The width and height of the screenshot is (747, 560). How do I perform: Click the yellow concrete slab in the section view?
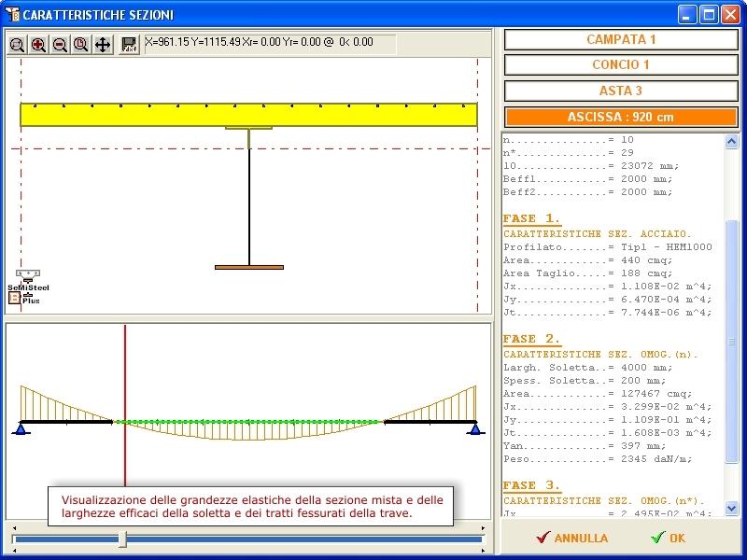click(248, 116)
